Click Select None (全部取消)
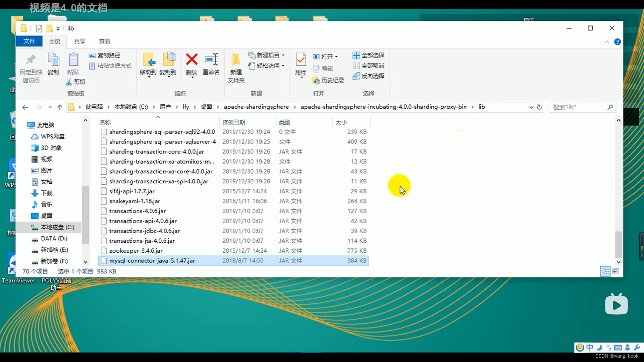Viewport: 644px width, 362px height. coord(369,66)
